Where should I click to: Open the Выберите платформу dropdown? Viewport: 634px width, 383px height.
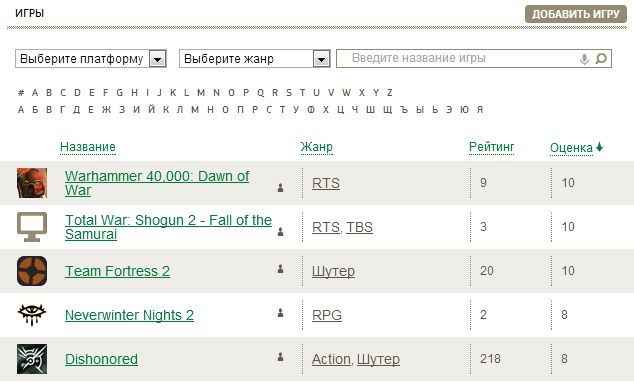[x=91, y=59]
